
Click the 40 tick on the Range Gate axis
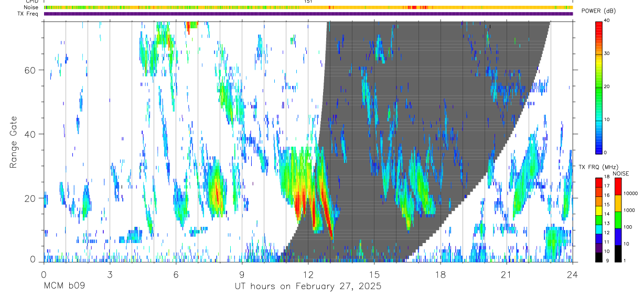tap(31, 134)
